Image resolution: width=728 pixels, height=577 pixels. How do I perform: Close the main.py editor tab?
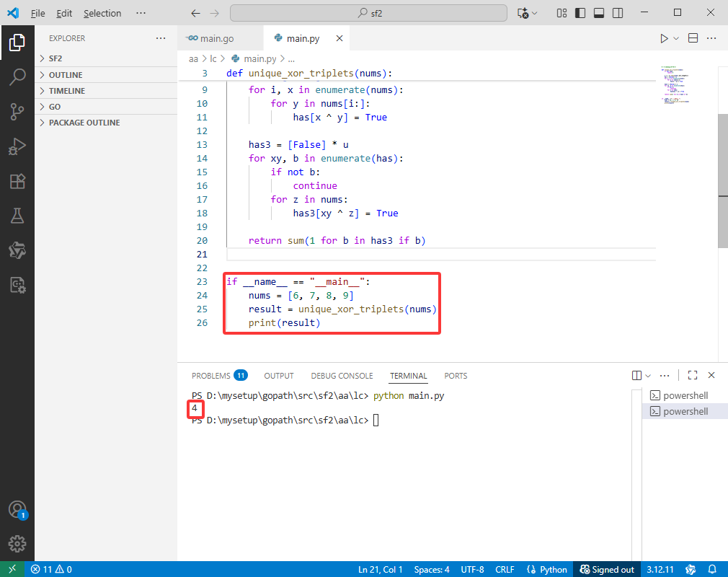[339, 38]
